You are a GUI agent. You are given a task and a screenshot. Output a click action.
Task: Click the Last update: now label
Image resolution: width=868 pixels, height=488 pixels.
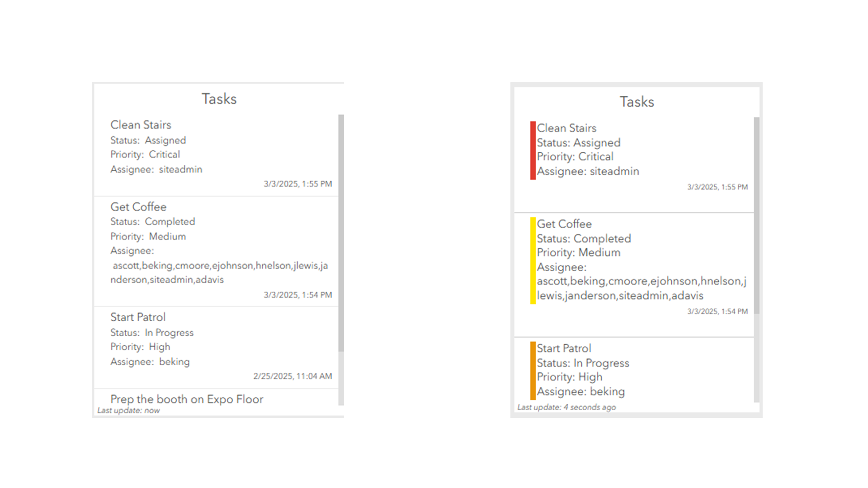[128, 410]
